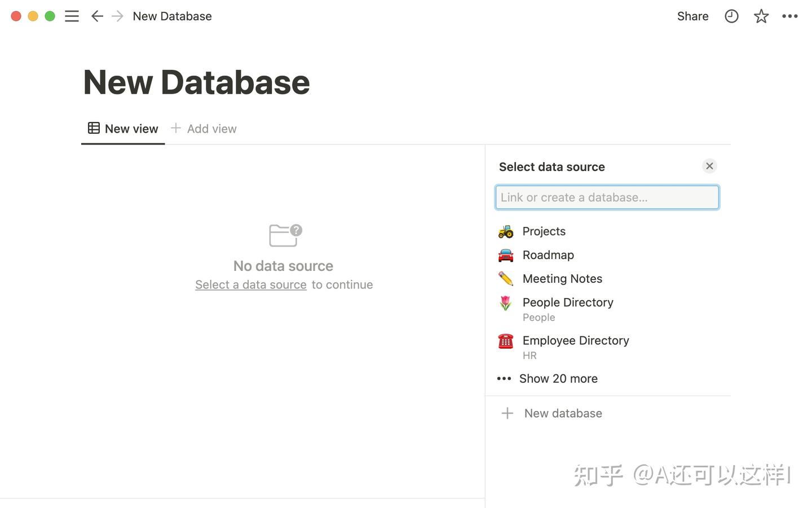Choose Meeting Notes with the pencil icon
812x508 pixels.
point(562,278)
